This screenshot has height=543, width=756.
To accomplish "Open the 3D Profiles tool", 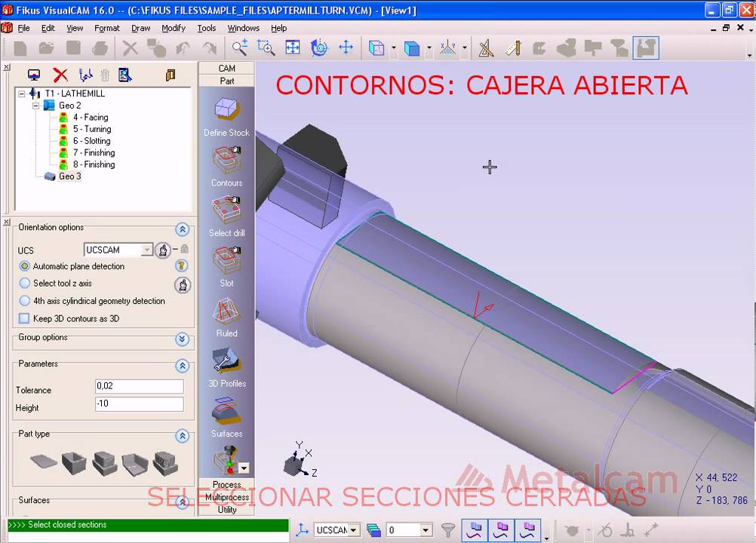I will (226, 361).
